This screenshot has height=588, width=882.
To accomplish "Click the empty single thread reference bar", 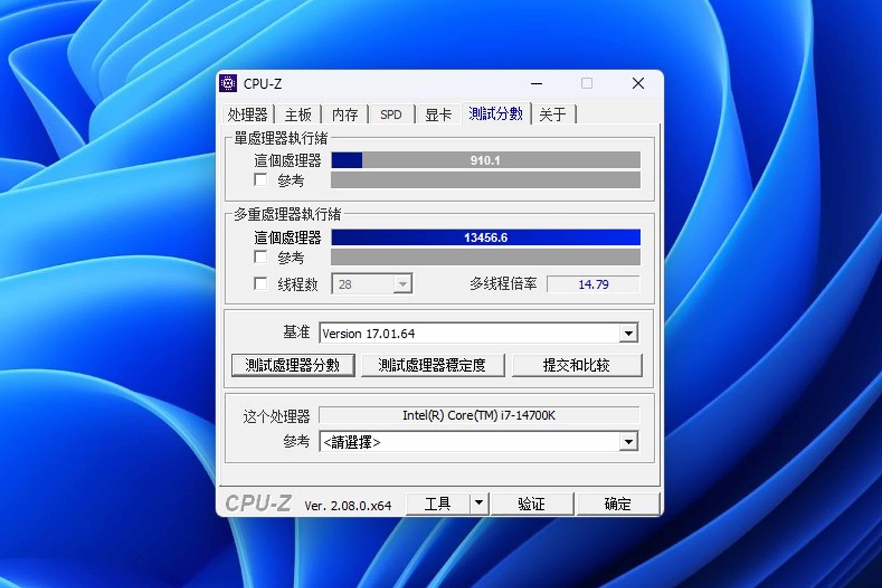I will [486, 180].
